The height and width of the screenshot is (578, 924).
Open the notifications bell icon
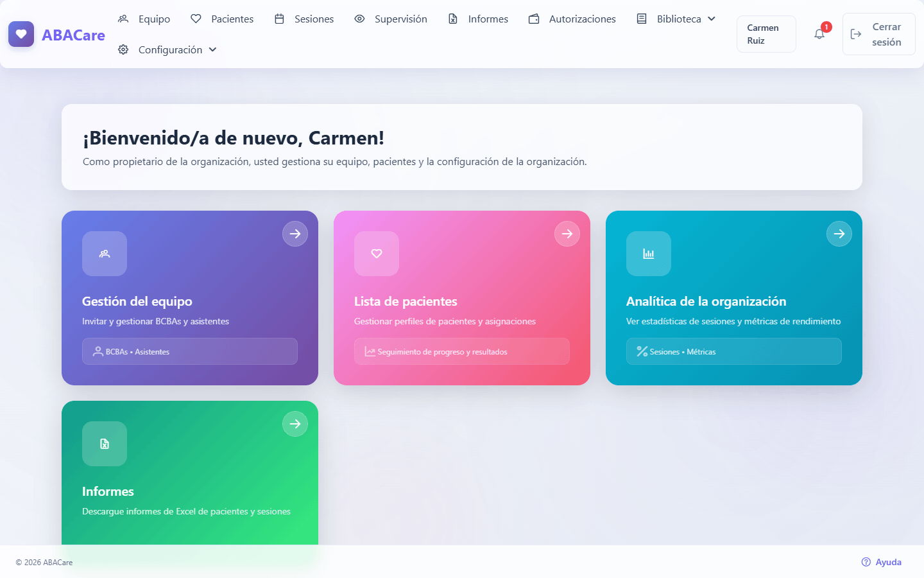(x=819, y=34)
